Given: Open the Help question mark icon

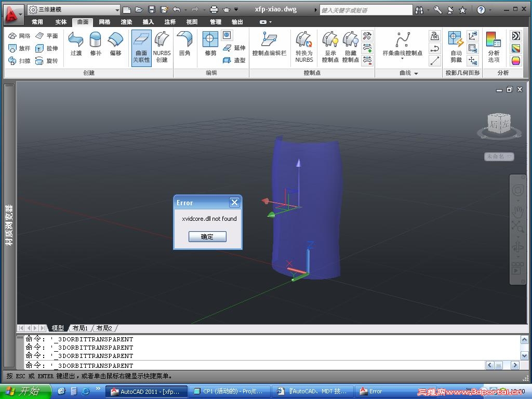Looking at the screenshot, I should click(481, 10).
